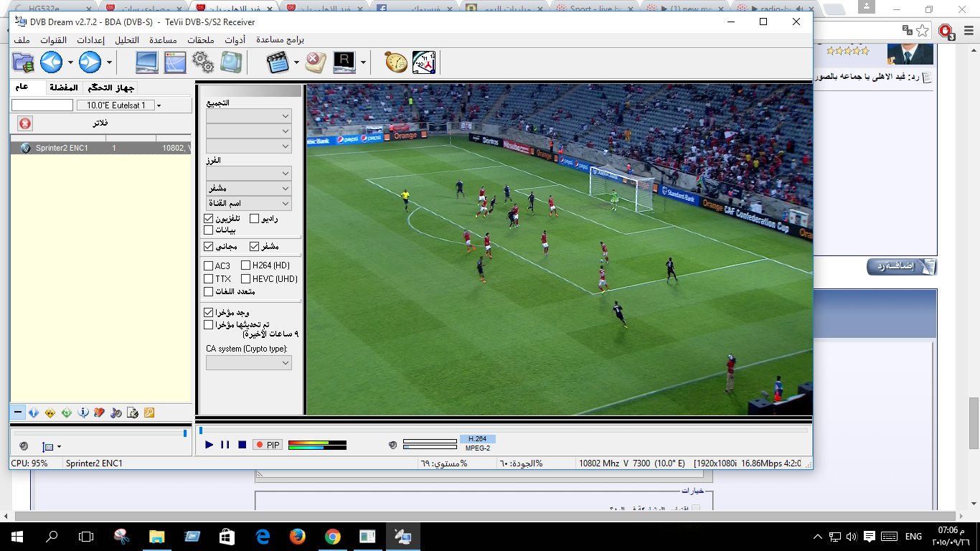The height and width of the screenshot is (551, 980).
Task: Click the orange key icon
Action: (149, 413)
